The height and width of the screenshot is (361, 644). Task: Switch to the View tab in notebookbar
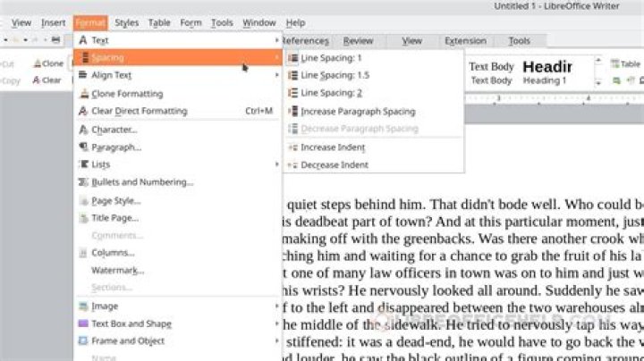(412, 40)
